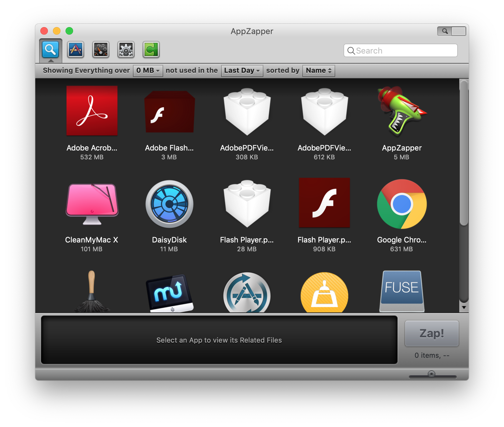Switch to the Preference Panes gear view

[126, 49]
